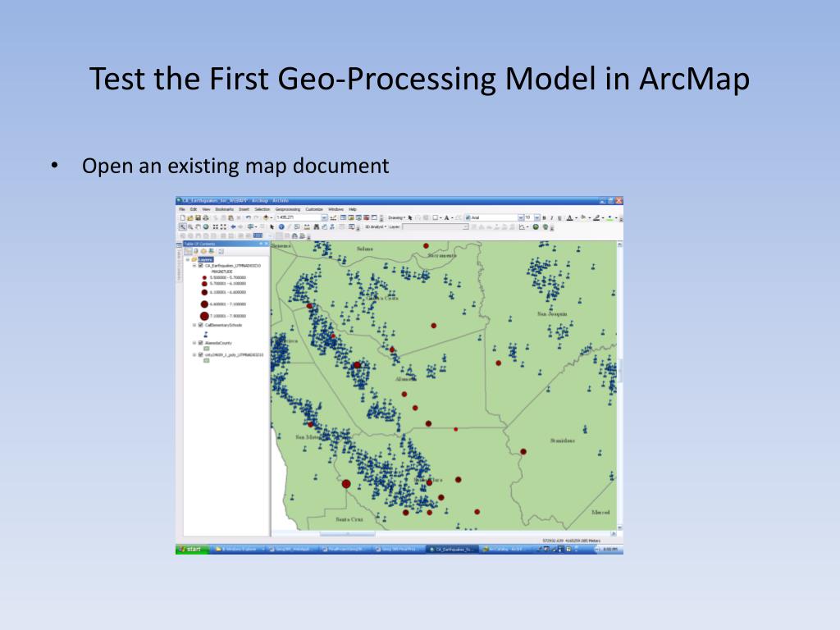Collapse the city poly layer legend
840x630 pixels.
click(x=194, y=354)
